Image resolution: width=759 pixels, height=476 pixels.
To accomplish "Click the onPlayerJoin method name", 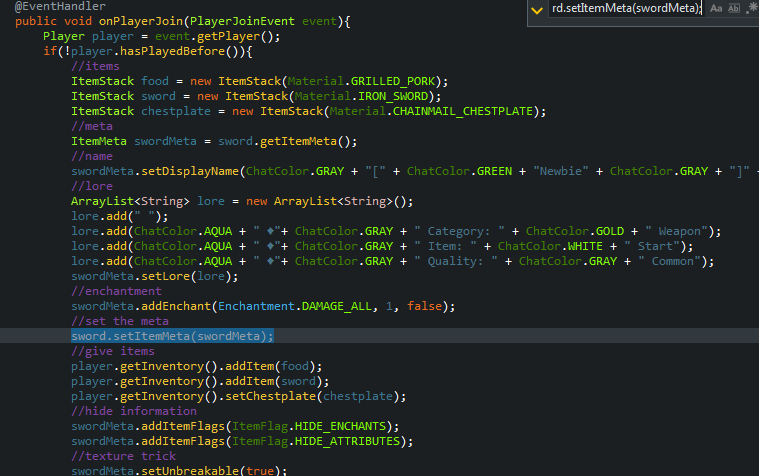I will point(141,21).
